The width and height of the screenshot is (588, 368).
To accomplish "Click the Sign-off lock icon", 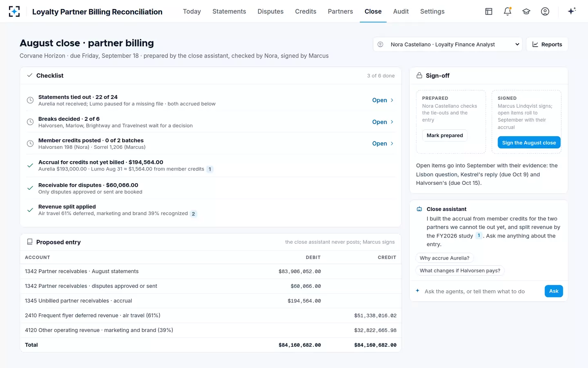I will [419, 76].
